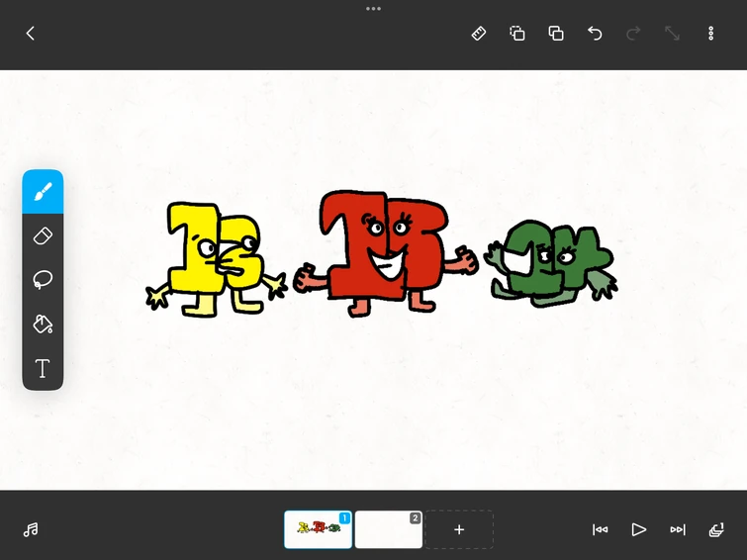The height and width of the screenshot is (560, 747).
Task: Select the Paint Bucket fill tool
Action: click(43, 324)
